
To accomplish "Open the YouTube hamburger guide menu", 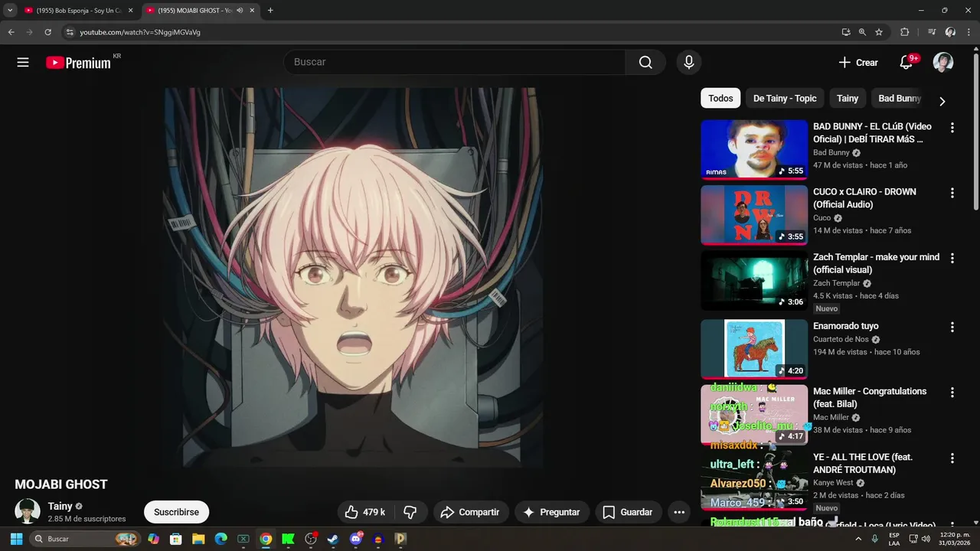I will [x=23, y=63].
